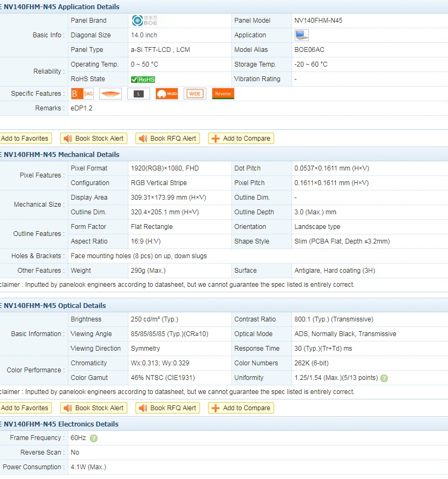Click the B SAG feature icon
The width and height of the screenshot is (448, 479).
[x=82, y=94]
